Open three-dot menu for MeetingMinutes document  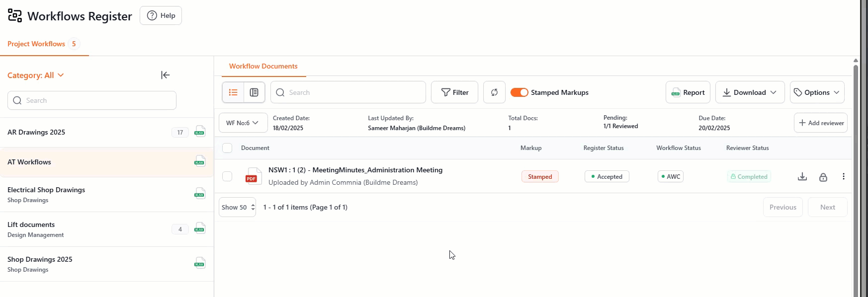click(x=843, y=176)
